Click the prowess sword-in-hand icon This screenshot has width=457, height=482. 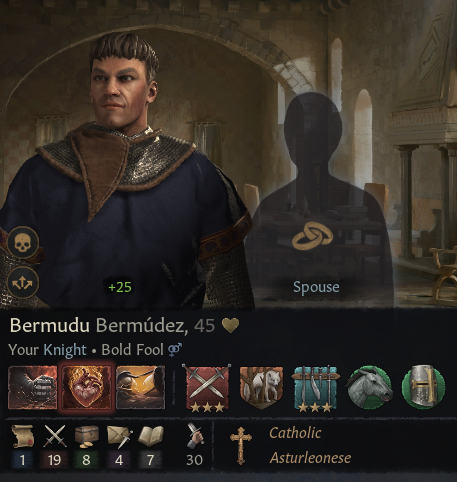click(195, 435)
